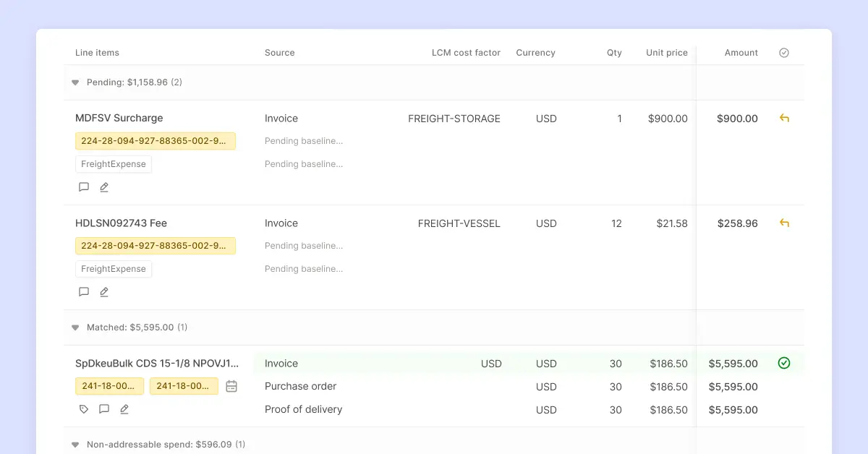Open comments for SpDkeuBulk CDS line
The height and width of the screenshot is (454, 868).
click(x=104, y=409)
